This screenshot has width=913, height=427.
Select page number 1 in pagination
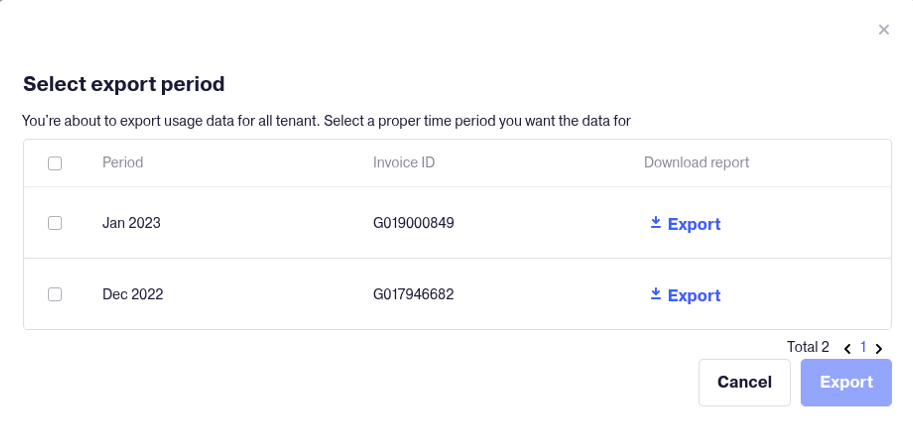click(x=863, y=348)
